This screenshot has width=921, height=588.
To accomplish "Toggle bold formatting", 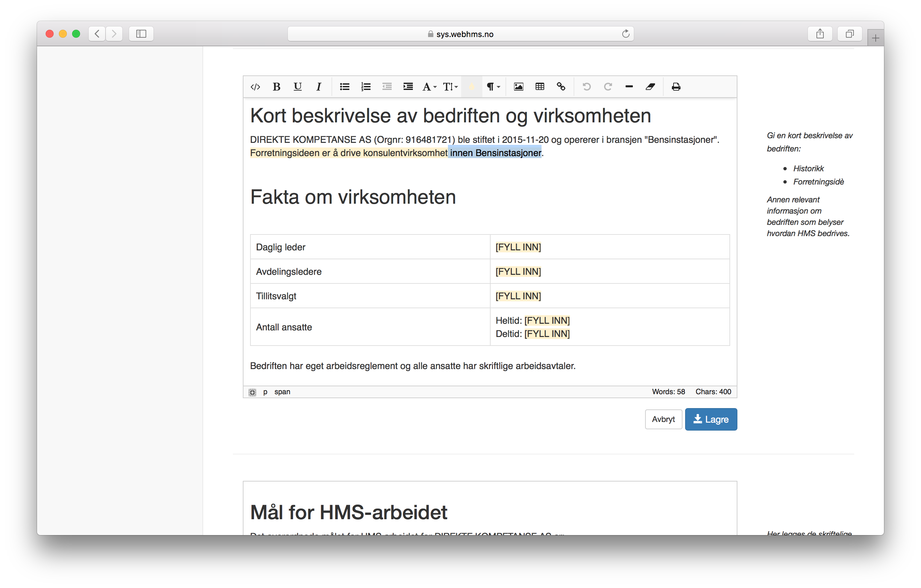I will (276, 87).
